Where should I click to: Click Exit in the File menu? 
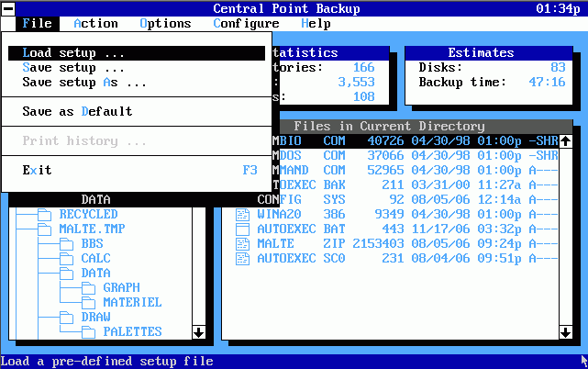[37, 170]
